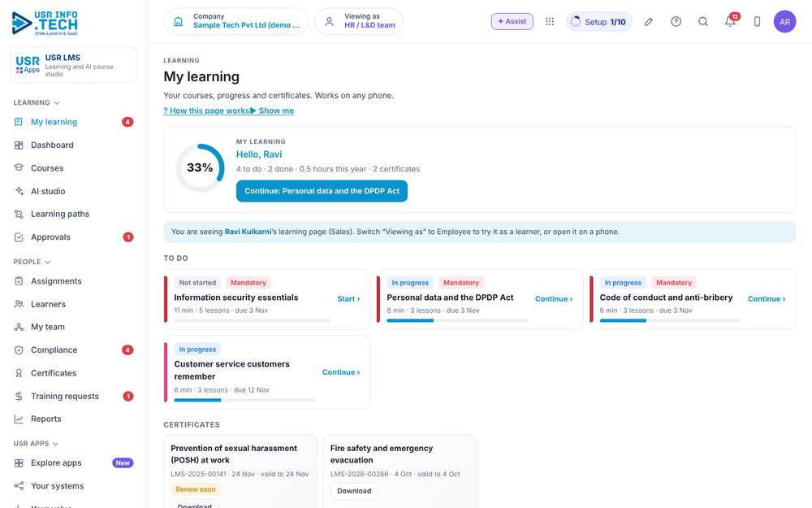Open Explore apps
This screenshot has width=812, height=508.
point(73,463)
